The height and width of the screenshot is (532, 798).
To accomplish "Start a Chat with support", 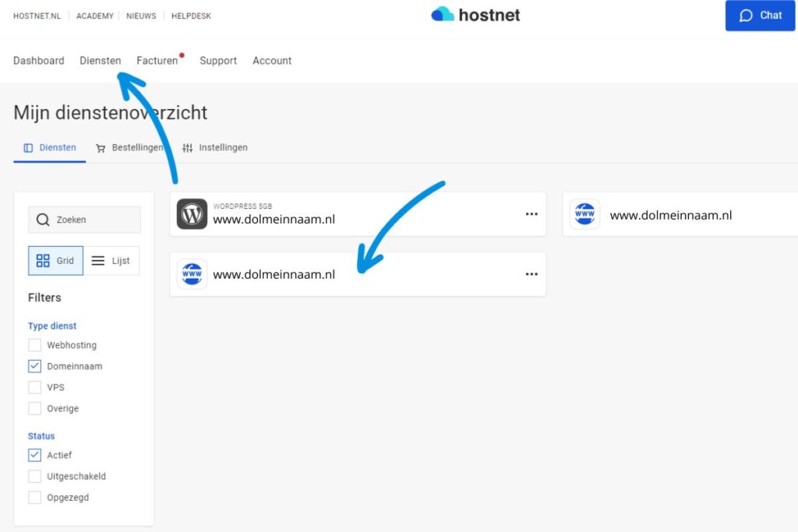I will 760,16.
